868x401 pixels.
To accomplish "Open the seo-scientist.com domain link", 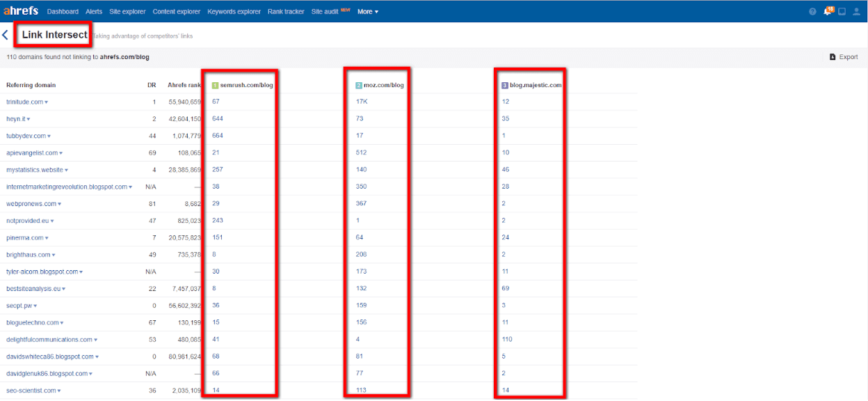I will 31,391.
